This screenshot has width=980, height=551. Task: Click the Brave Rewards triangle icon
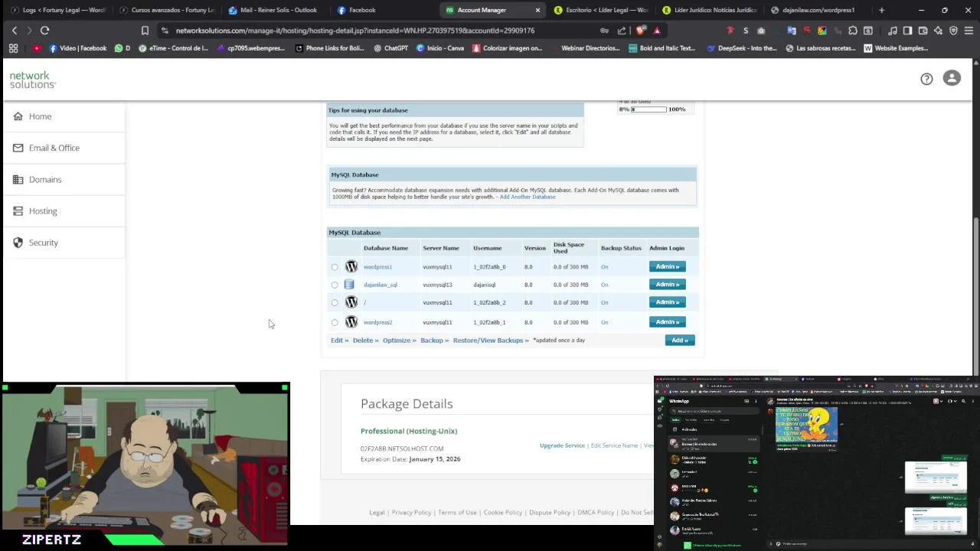click(657, 31)
